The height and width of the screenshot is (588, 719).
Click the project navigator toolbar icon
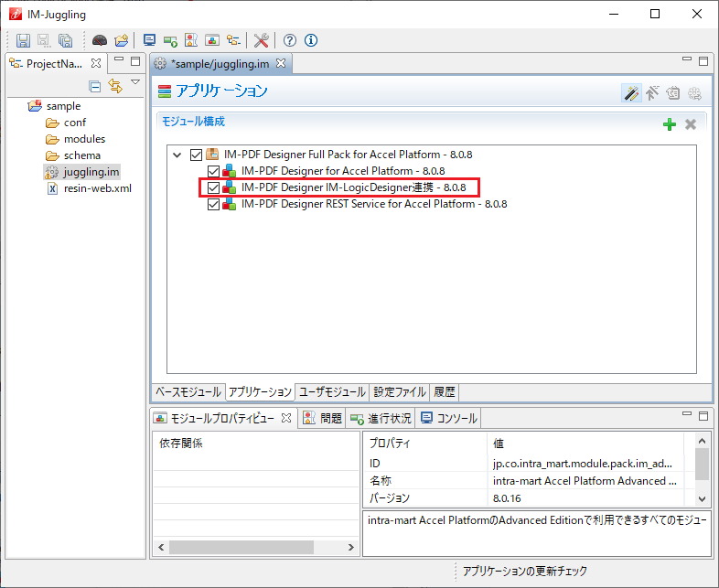click(x=233, y=40)
